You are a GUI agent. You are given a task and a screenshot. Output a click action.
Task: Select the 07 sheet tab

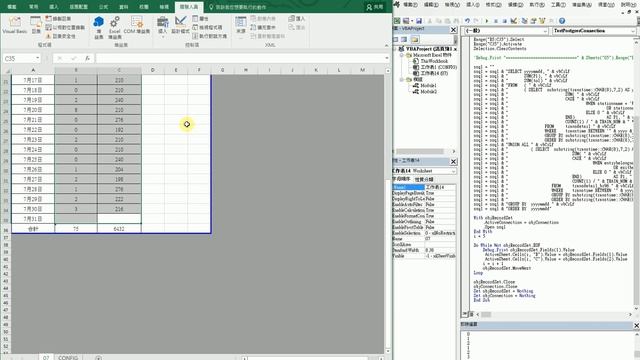click(46, 357)
